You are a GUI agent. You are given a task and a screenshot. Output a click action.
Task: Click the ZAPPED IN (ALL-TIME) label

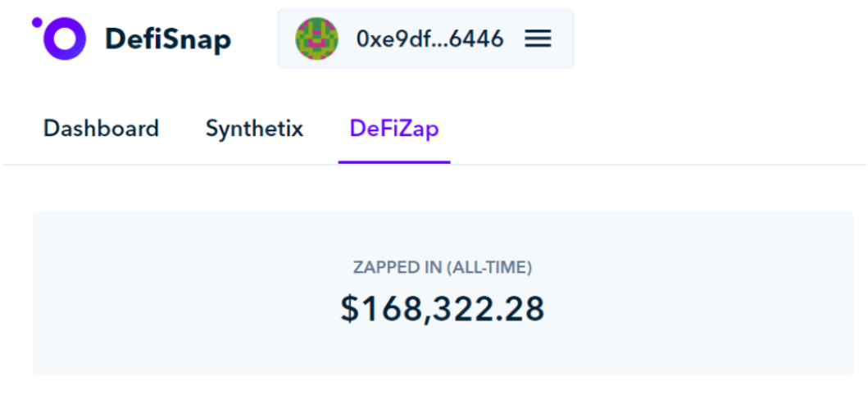tap(443, 268)
